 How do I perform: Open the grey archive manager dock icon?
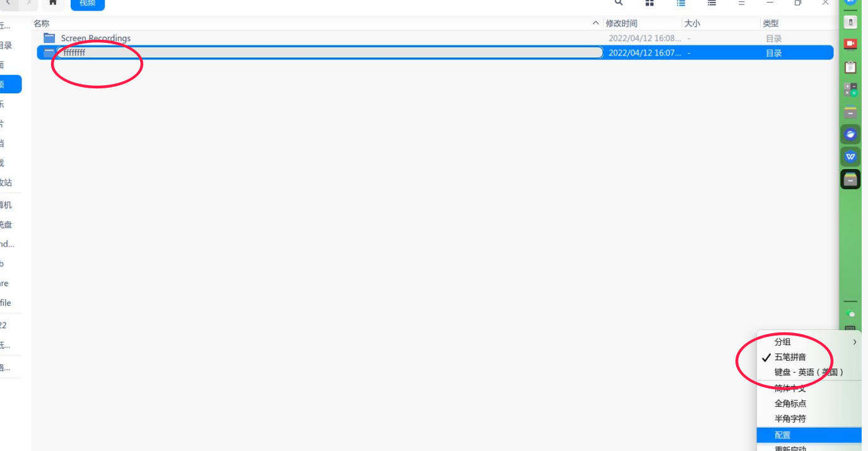(850, 112)
